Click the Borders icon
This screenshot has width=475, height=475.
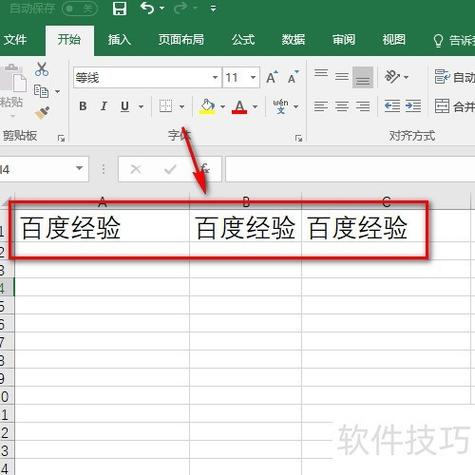tap(166, 106)
